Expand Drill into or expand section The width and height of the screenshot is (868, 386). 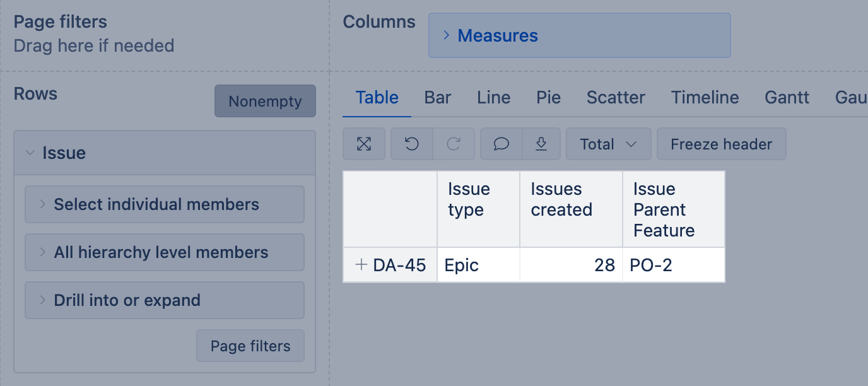point(165,300)
